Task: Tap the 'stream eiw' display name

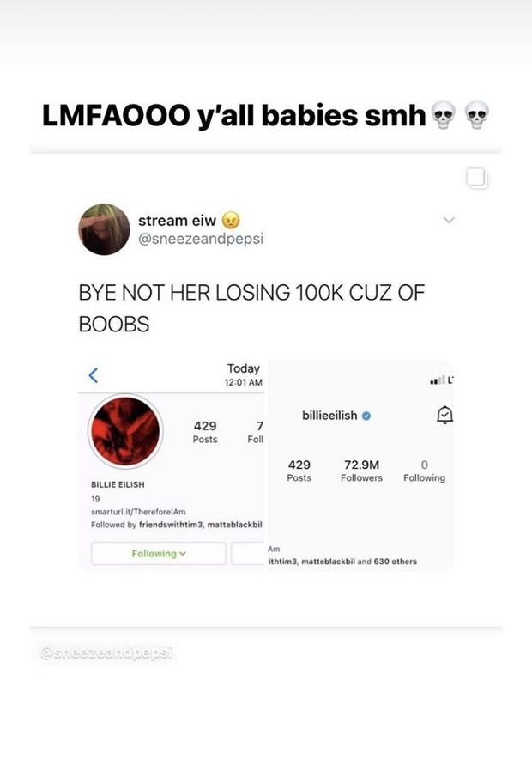Action: pos(177,221)
